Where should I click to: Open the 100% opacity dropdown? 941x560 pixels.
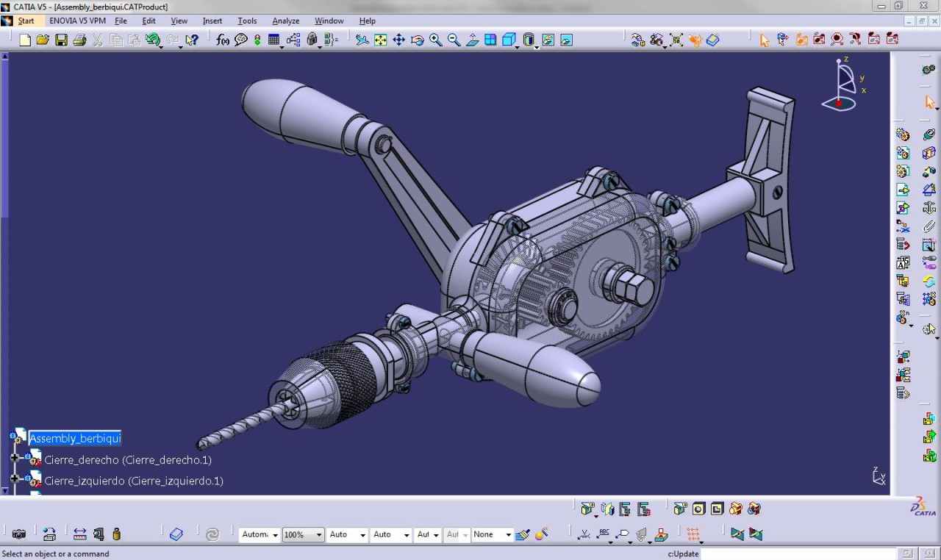coord(303,535)
